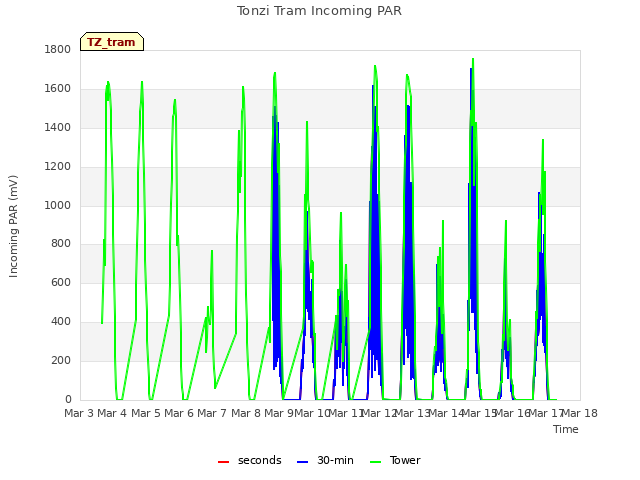Toggle the Tower legend entry
This screenshot has width=640, height=480.
(395, 460)
